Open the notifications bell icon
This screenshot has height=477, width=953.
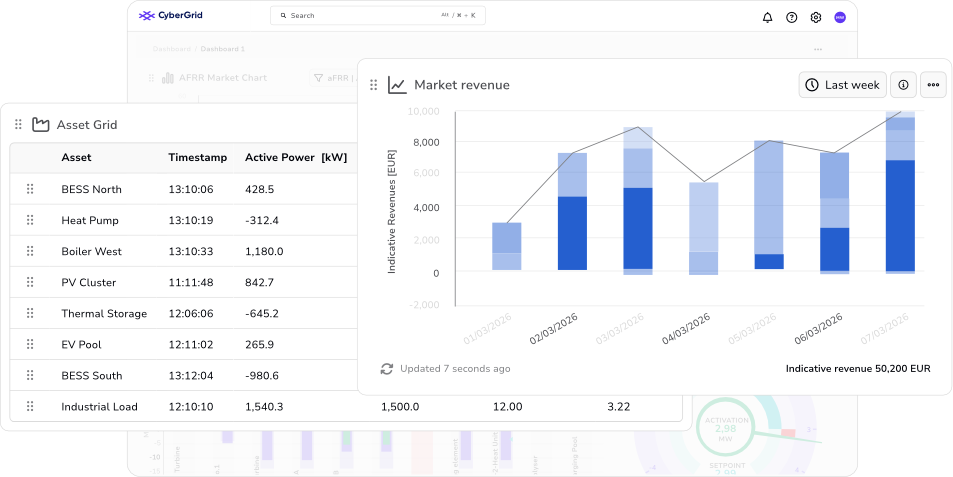point(767,18)
